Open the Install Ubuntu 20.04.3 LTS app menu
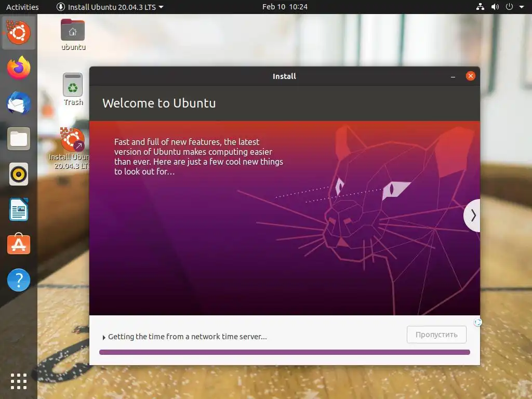532x399 pixels. pos(110,7)
